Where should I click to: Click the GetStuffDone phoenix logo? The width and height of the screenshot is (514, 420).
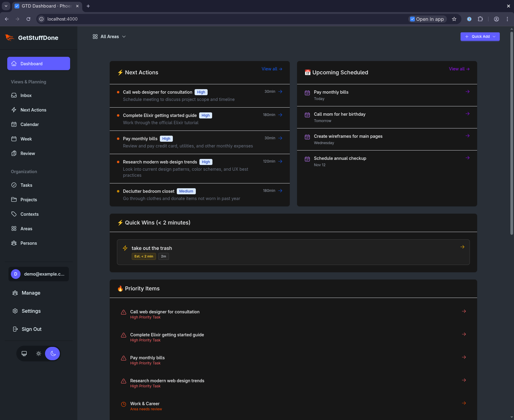click(9, 37)
